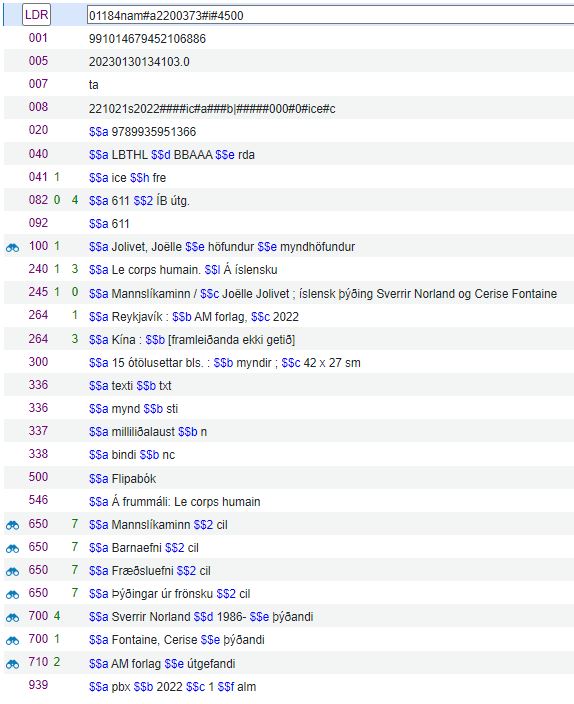The height and width of the screenshot is (704, 574).
Task: Click subject heading Þýðingar úr frönsku
Action: pos(162,594)
